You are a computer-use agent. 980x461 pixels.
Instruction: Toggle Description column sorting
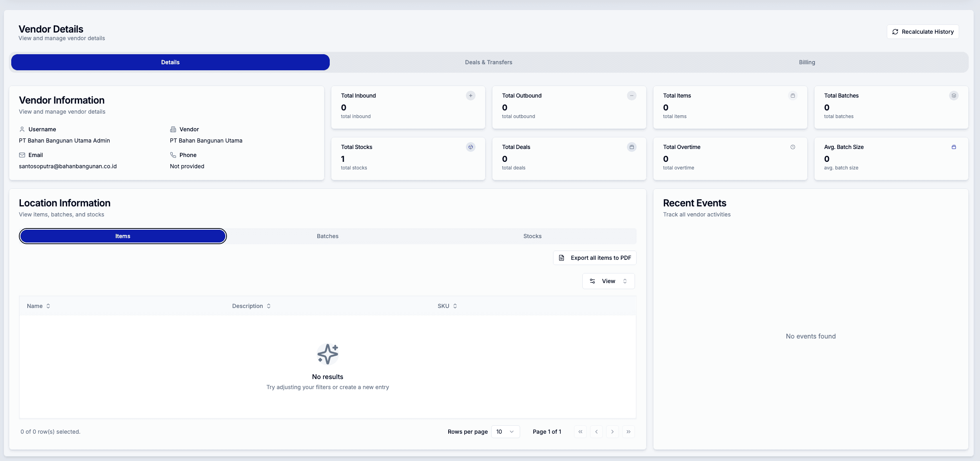coord(251,306)
